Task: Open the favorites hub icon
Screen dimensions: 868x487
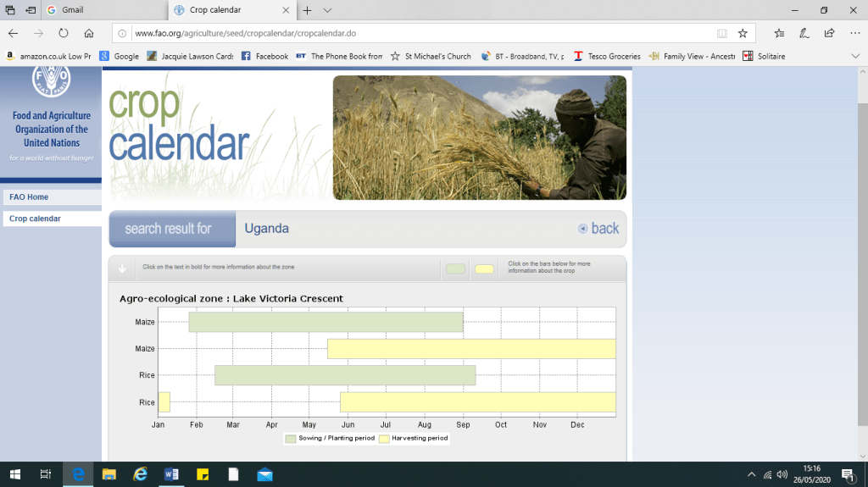Action: pyautogui.click(x=779, y=33)
